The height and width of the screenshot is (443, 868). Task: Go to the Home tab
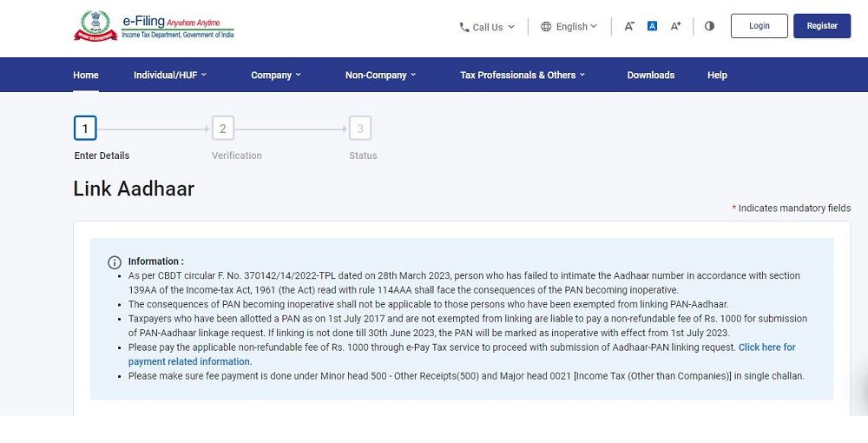(86, 75)
